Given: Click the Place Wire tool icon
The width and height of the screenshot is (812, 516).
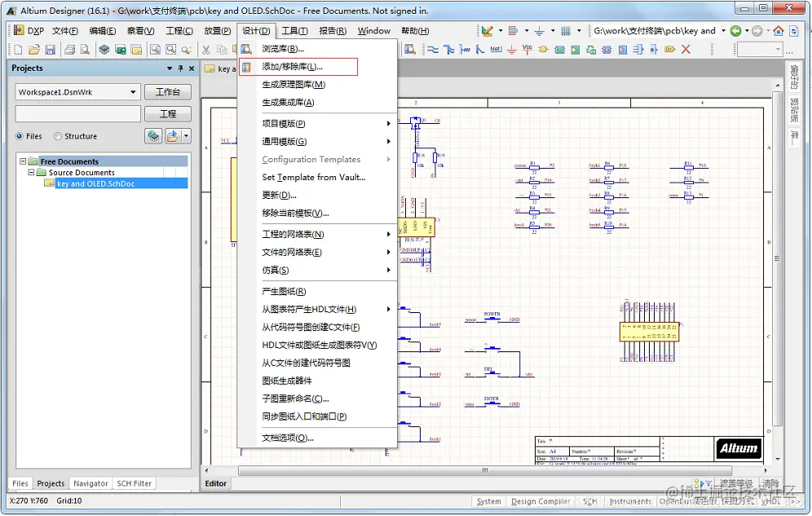Looking at the screenshot, I should point(433,50).
